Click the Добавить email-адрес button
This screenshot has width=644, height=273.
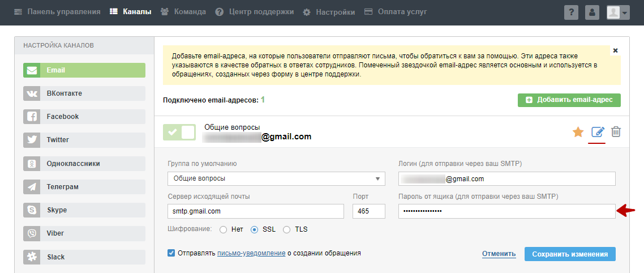point(569,100)
